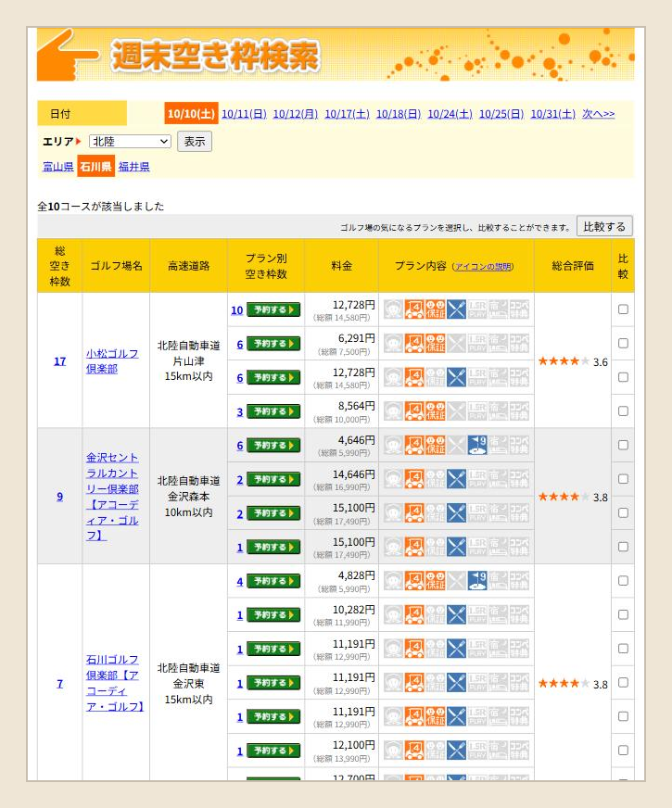Click the lodging icon in the 4,646円 row
Image resolution: width=672 pixels, height=808 pixels.
498,445
